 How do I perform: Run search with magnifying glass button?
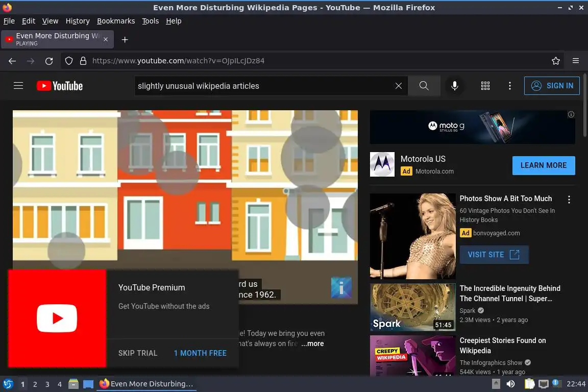pos(424,86)
